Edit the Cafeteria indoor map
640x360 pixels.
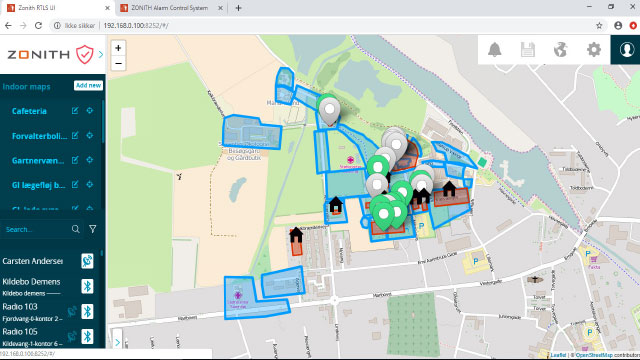(75, 111)
